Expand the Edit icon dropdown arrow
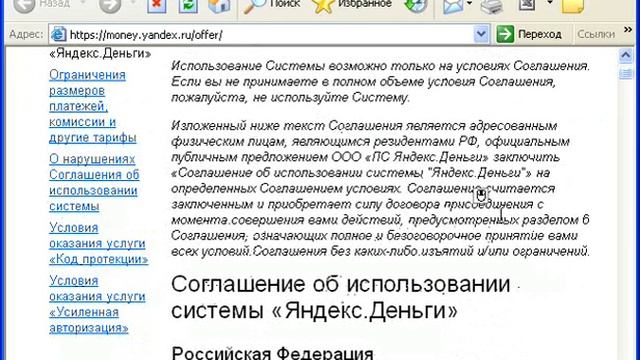The width and height of the screenshot is (640, 360). pos(550,3)
